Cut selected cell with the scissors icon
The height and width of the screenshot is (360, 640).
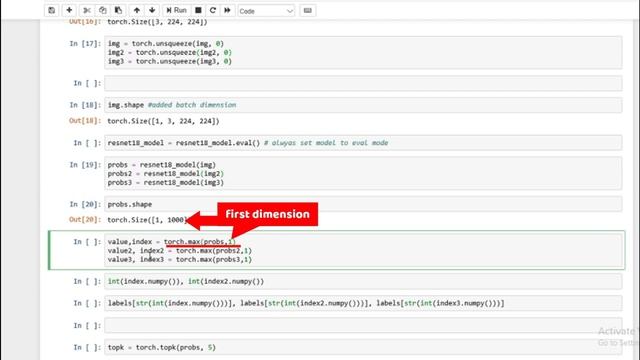[x=87, y=11]
